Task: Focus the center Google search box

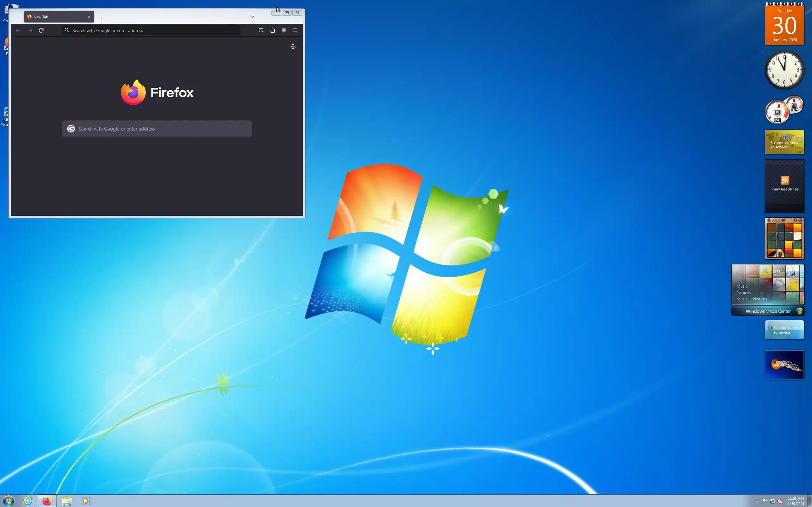Action: tap(157, 129)
